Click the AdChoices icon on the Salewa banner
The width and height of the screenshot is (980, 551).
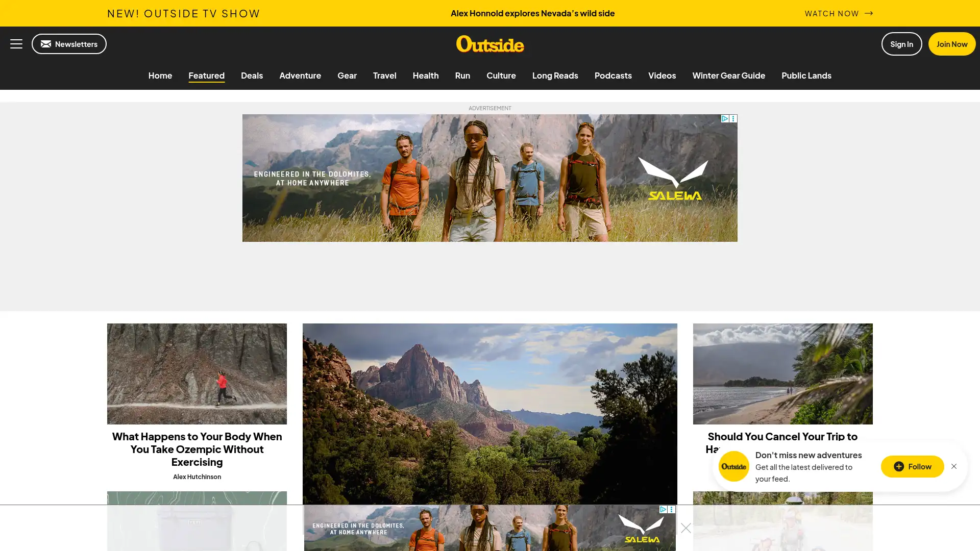725,118
